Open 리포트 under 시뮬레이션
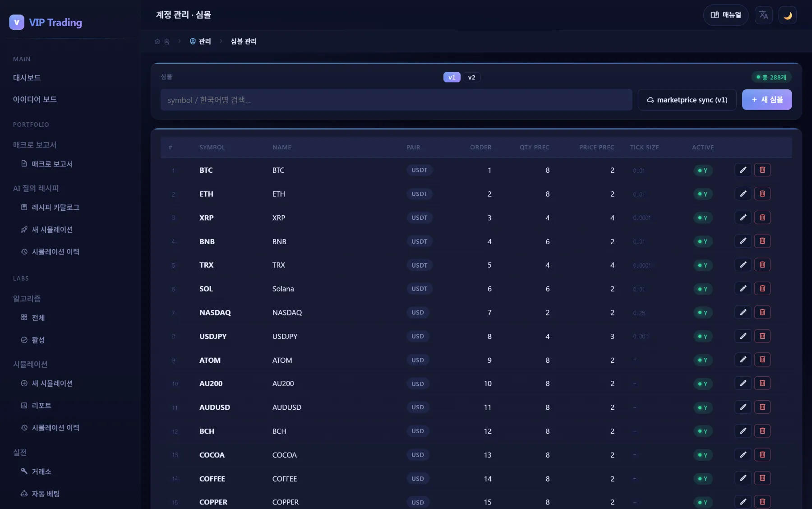The image size is (812, 509). (36, 406)
